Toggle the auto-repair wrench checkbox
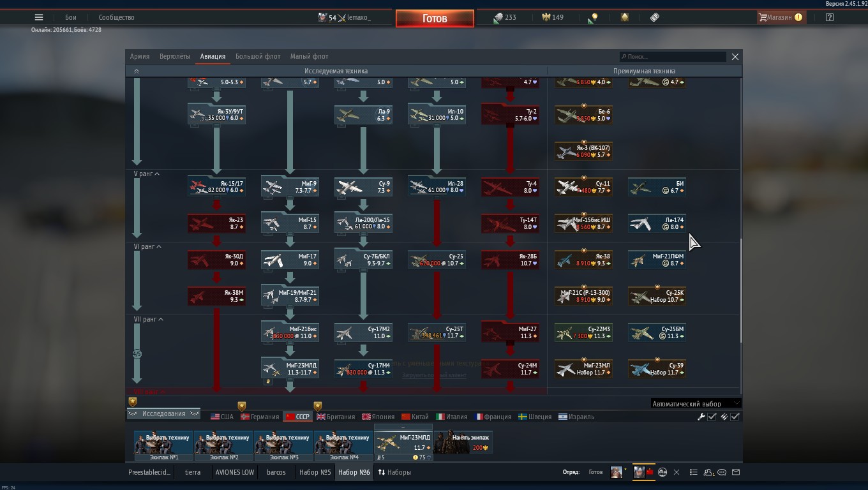This screenshot has width=868, height=490. [x=712, y=417]
